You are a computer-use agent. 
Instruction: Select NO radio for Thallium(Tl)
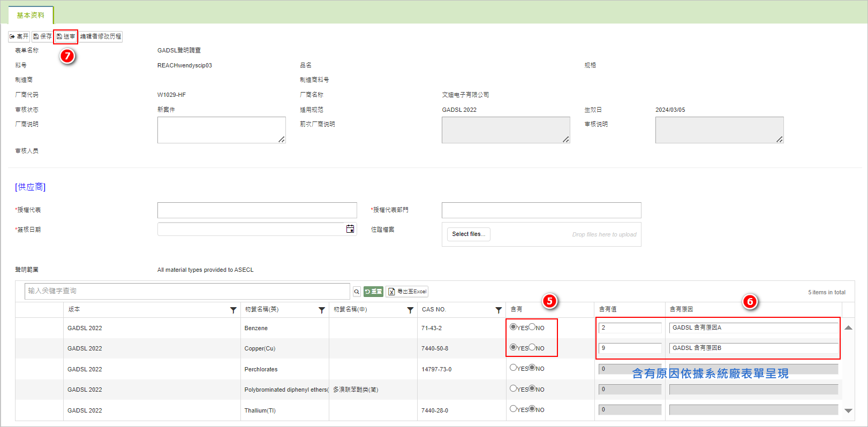click(532, 409)
